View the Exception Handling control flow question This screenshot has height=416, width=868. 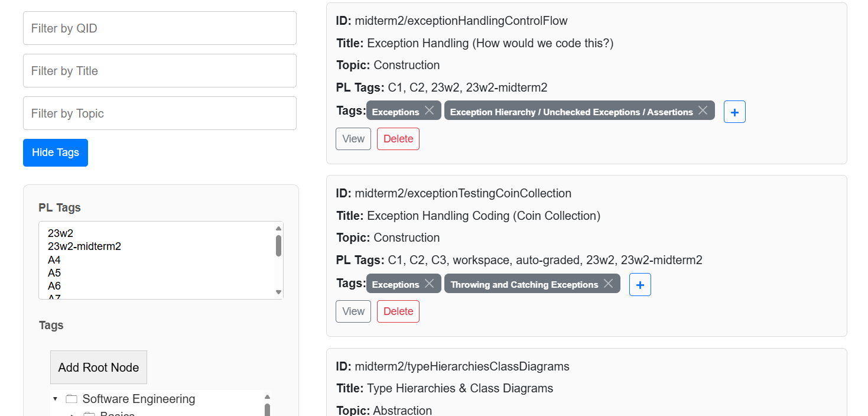point(353,139)
